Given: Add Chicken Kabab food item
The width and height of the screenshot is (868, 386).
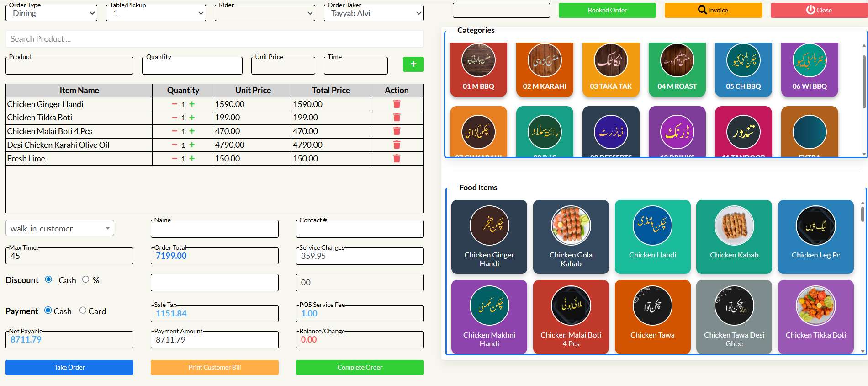Looking at the screenshot, I should click(734, 237).
